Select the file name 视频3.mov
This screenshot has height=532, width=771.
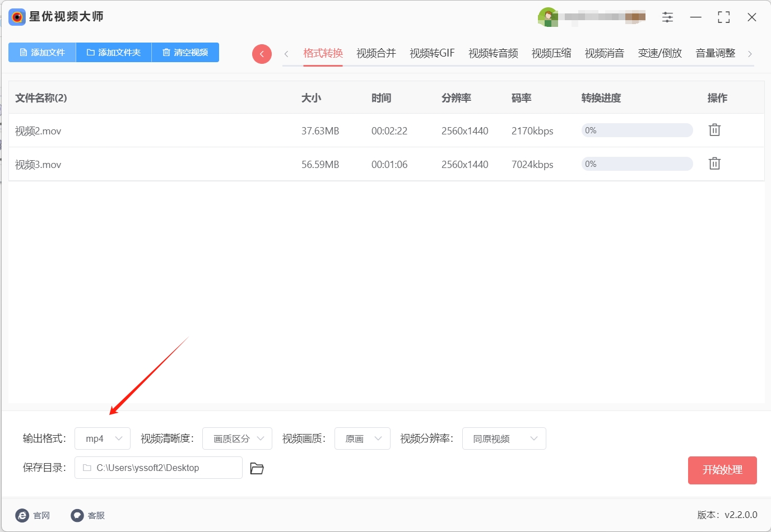click(38, 165)
